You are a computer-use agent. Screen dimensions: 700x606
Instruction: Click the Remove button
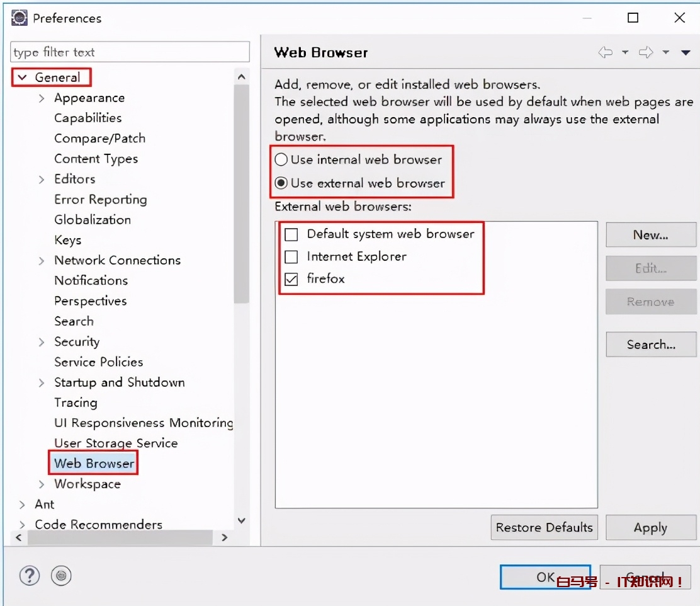pos(650,302)
